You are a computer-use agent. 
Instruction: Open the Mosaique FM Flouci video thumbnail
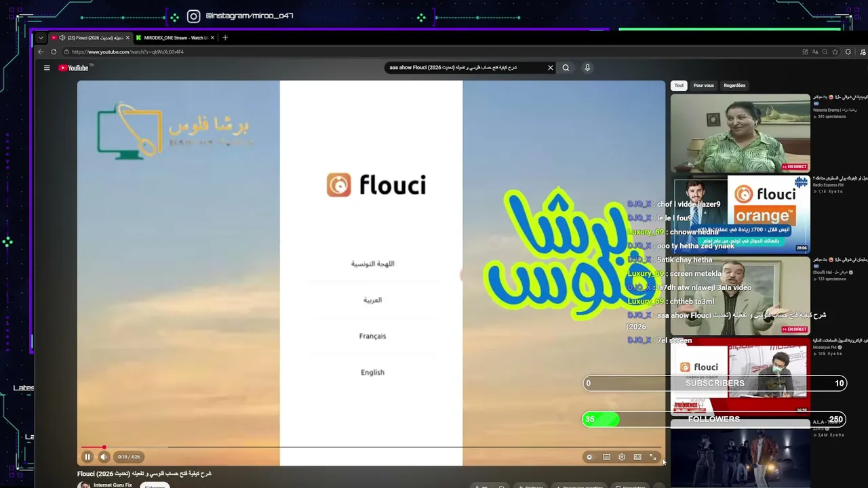741,375
